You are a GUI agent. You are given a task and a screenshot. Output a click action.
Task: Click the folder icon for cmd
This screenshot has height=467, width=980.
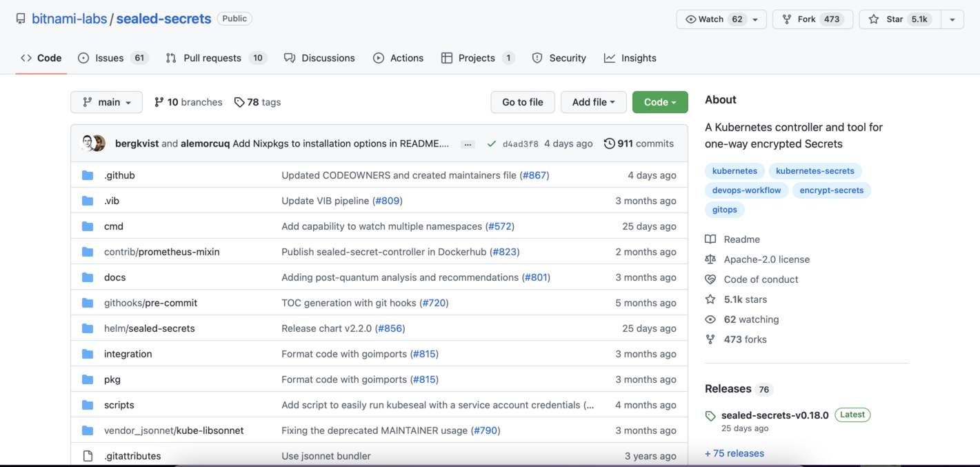pos(88,226)
